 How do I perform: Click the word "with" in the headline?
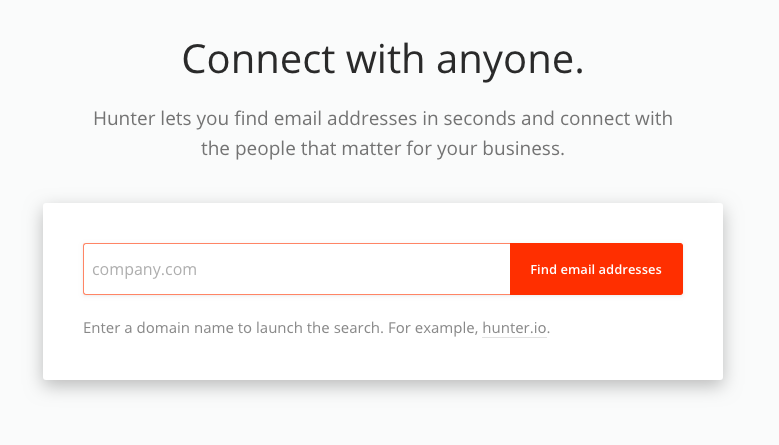pyautogui.click(x=381, y=60)
